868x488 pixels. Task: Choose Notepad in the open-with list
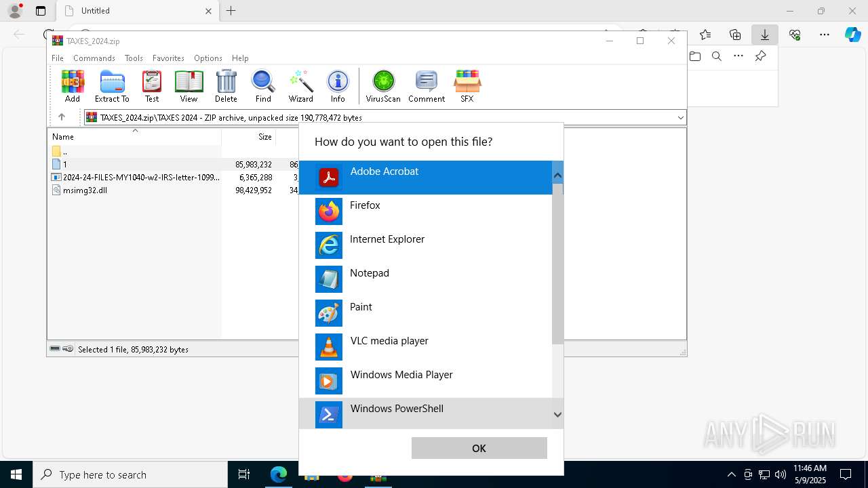coord(426,279)
